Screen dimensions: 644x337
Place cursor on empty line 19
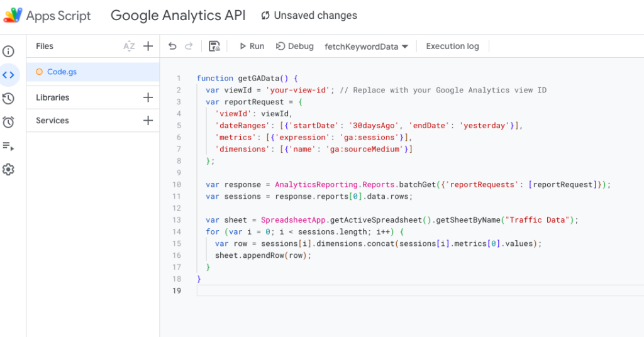point(419,290)
